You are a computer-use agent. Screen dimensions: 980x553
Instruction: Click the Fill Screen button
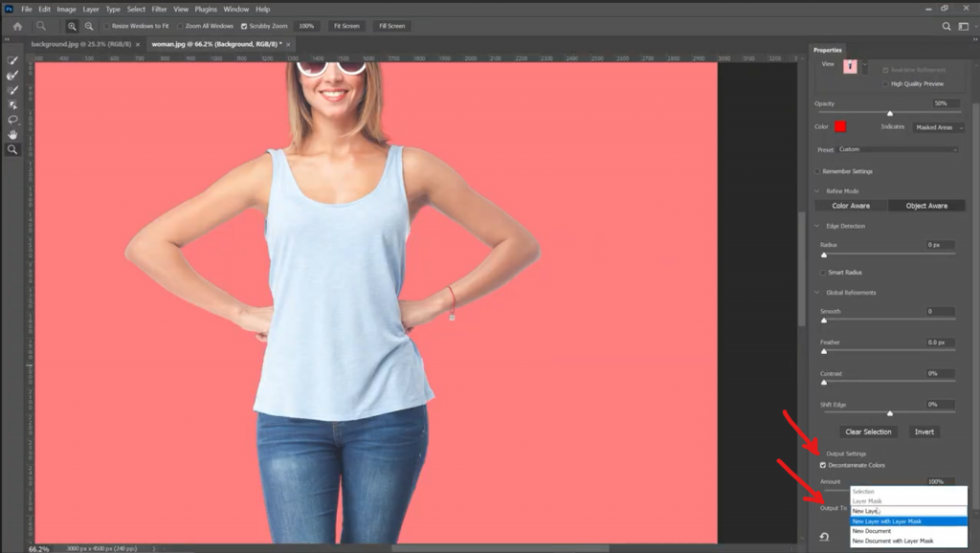pos(391,26)
